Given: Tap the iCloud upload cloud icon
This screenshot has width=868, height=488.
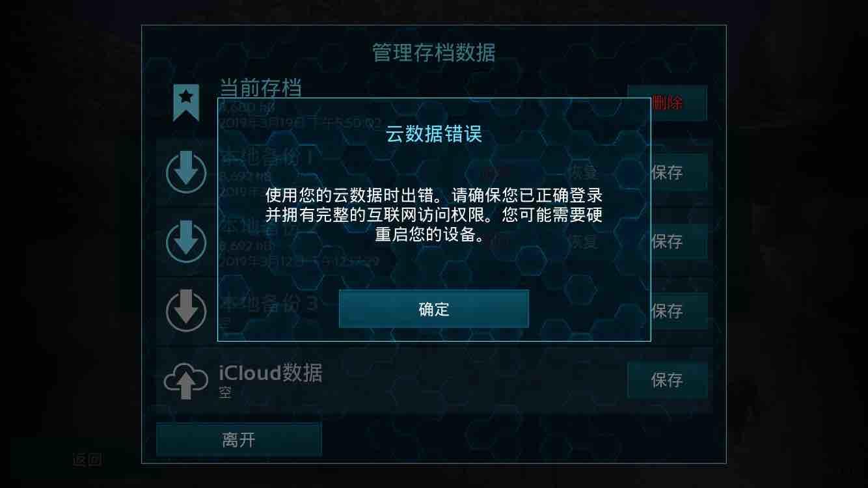Looking at the screenshot, I should pos(186,380).
